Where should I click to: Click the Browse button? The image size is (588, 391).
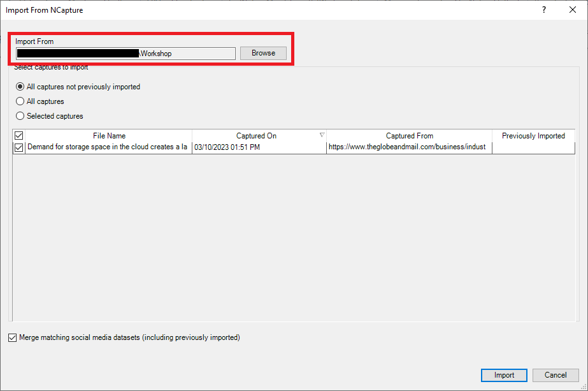point(263,53)
